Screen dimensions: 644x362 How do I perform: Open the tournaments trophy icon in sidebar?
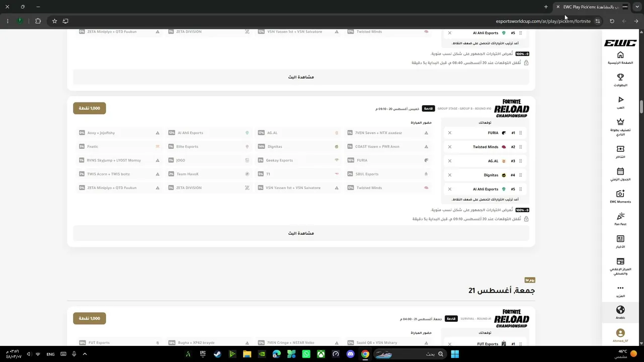(620, 77)
